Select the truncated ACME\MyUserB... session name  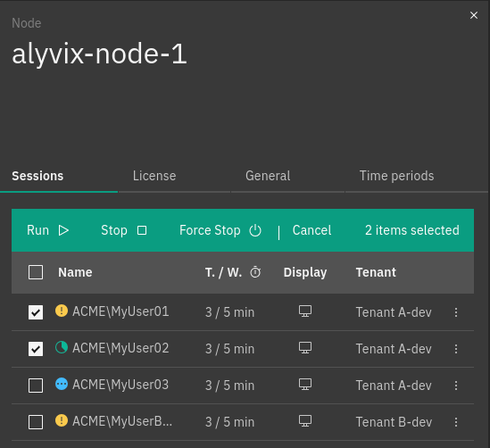(x=122, y=421)
